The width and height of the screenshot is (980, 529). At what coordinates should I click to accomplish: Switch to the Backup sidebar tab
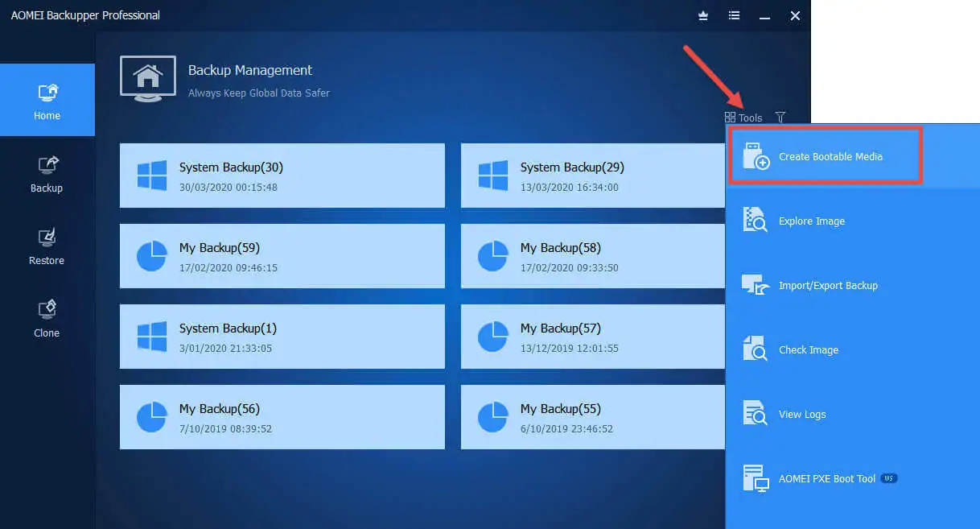pos(47,172)
